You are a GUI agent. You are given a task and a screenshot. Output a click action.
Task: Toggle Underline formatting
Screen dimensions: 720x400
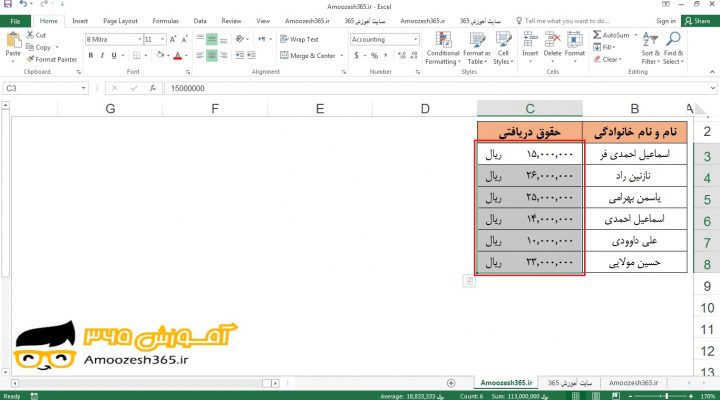point(113,56)
